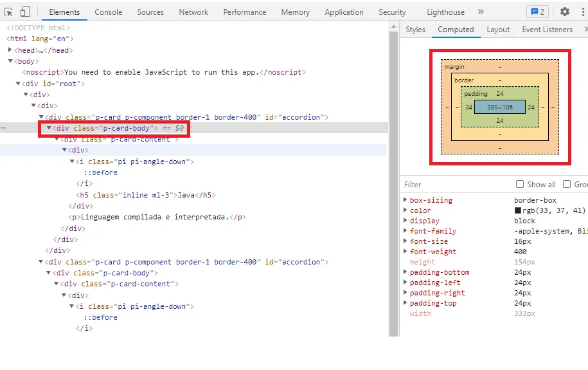Click the three-dots beside selected node
The width and height of the screenshot is (588, 370).
(x=3, y=128)
